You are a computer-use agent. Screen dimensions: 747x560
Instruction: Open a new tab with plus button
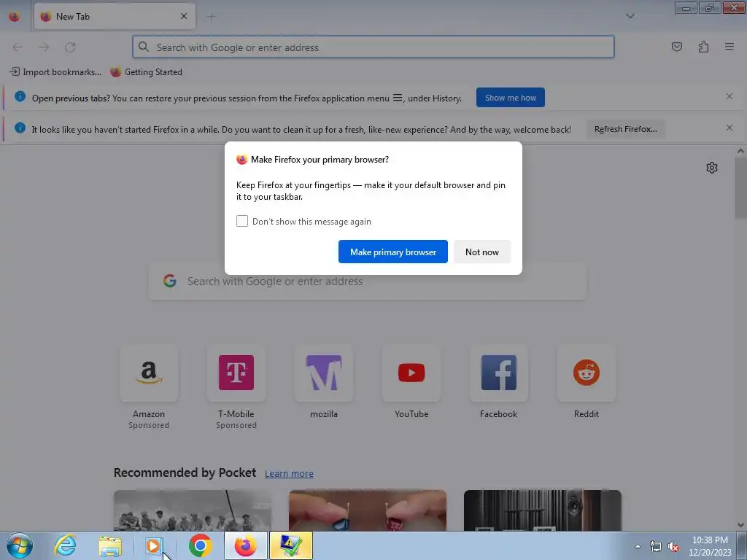point(211,17)
